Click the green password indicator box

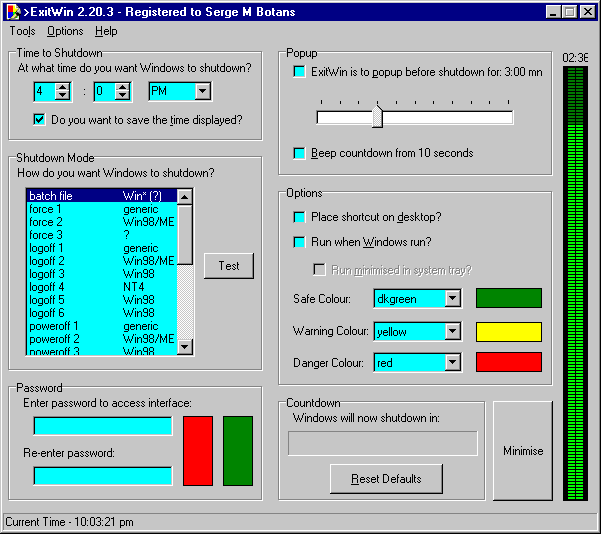coord(238,451)
